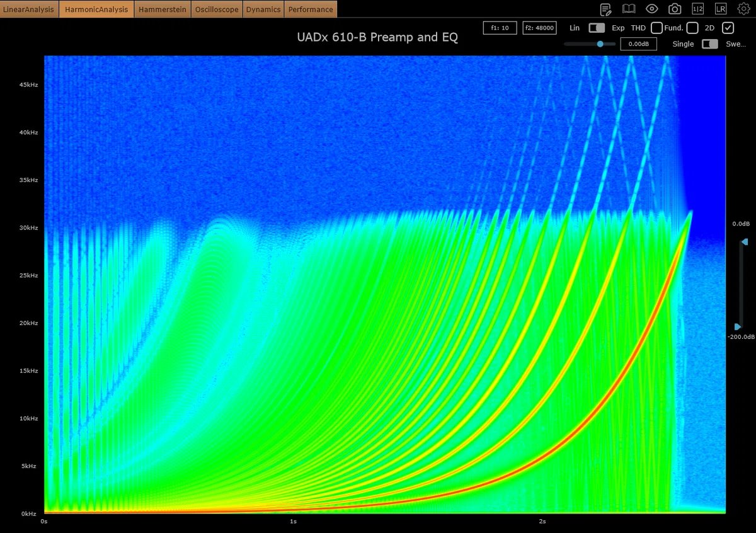
Task: Toggle the Lin/Exp sweep switch
Action: point(597,28)
